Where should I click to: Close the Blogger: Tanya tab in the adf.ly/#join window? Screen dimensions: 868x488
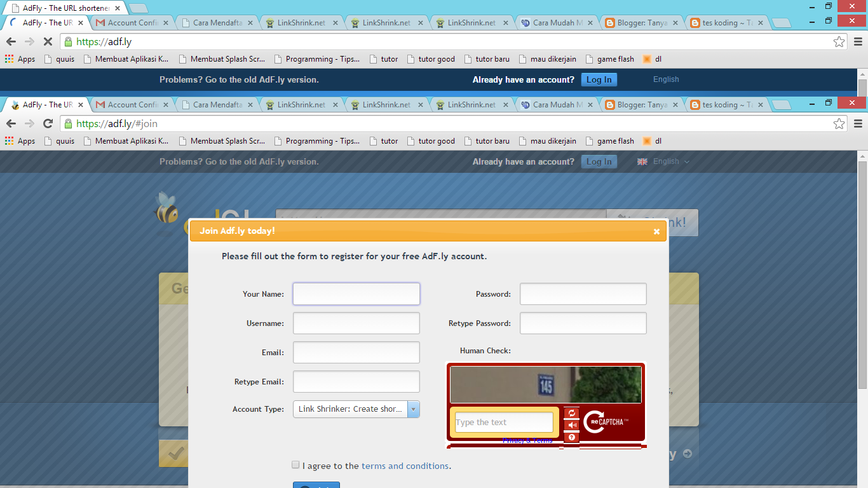[x=675, y=105]
